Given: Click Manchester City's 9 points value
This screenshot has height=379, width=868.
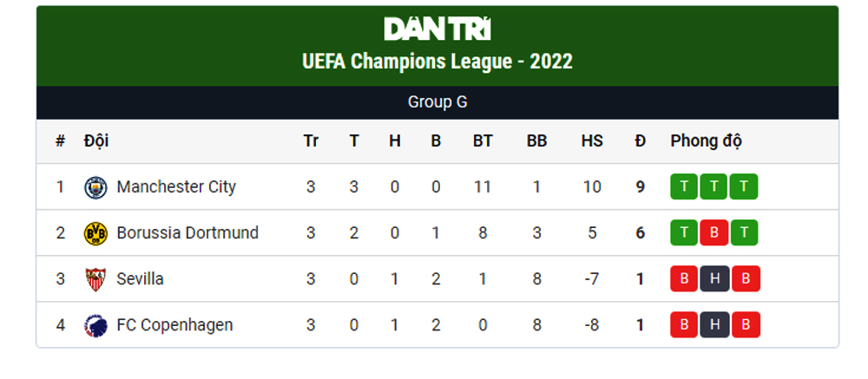Looking at the screenshot, I should point(641,187).
